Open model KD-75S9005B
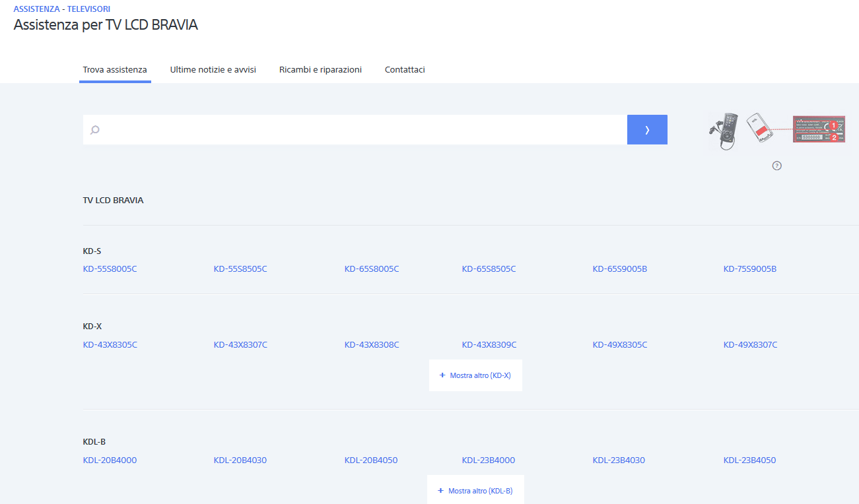Image resolution: width=859 pixels, height=504 pixels. pos(750,269)
